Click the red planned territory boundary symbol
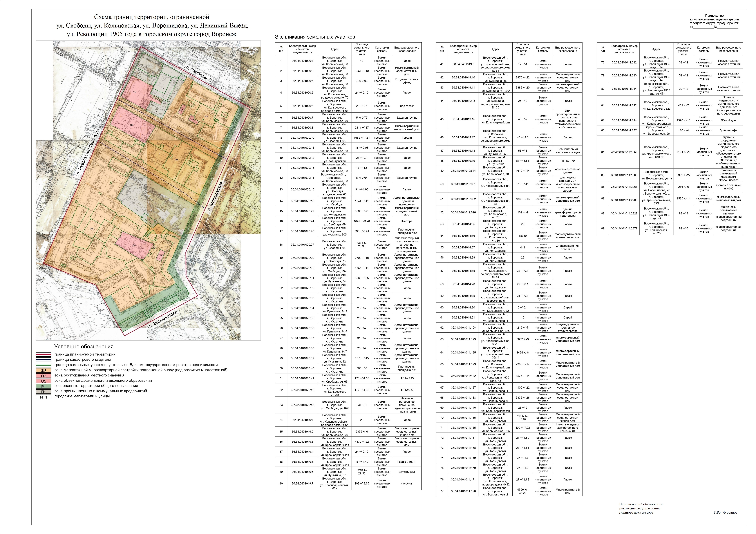Viewport: 756px width, 534px height. (43, 355)
